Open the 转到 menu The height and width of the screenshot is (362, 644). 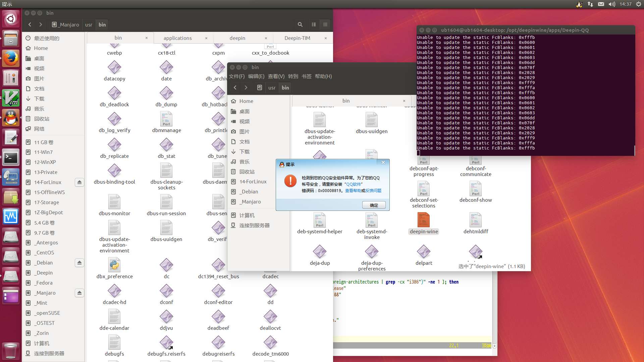point(293,76)
